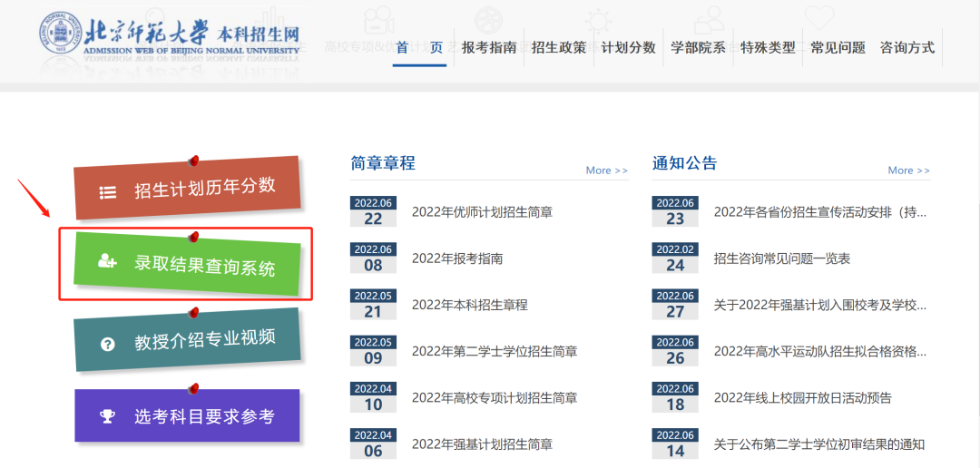Screen dimensions: 980x468
Task: Click the 2022.06 08 date badge
Action: coord(373,258)
